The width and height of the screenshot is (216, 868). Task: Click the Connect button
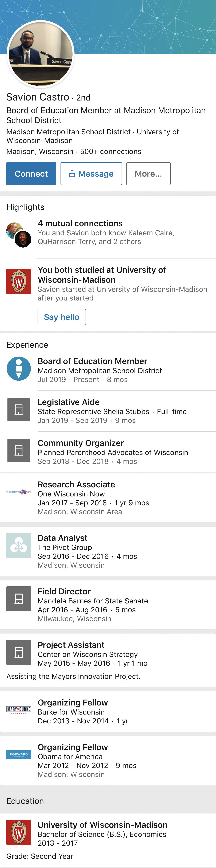pyautogui.click(x=31, y=173)
